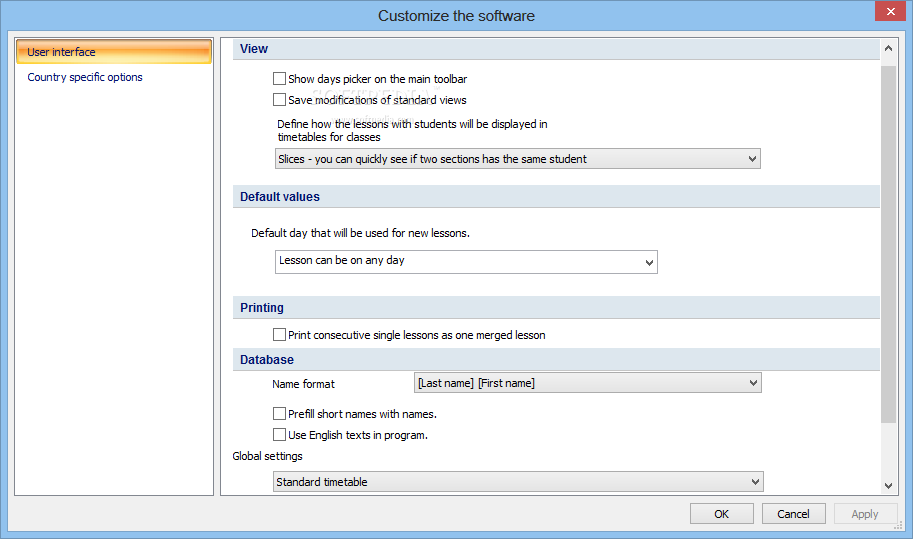
Task: Open Country specific options
Action: click(85, 77)
